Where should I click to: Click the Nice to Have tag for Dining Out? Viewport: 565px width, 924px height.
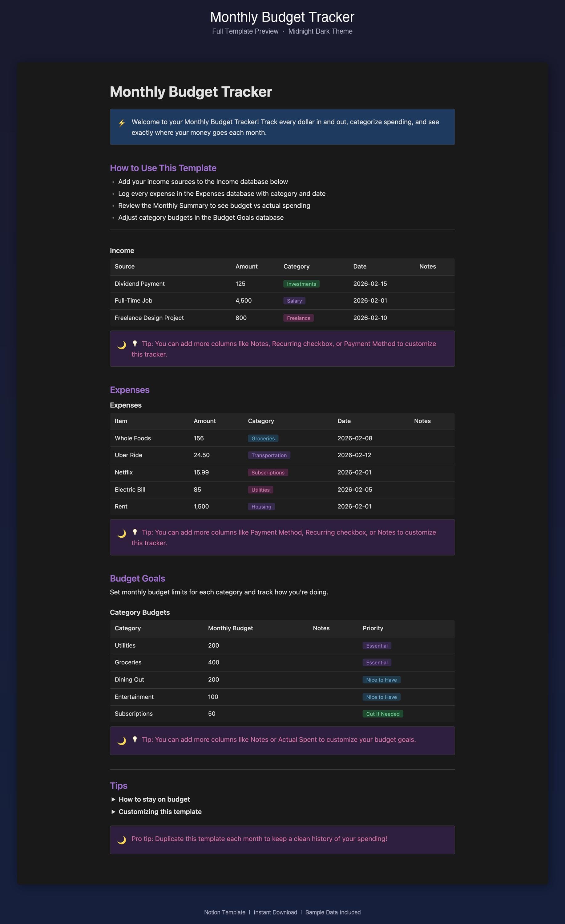381,680
